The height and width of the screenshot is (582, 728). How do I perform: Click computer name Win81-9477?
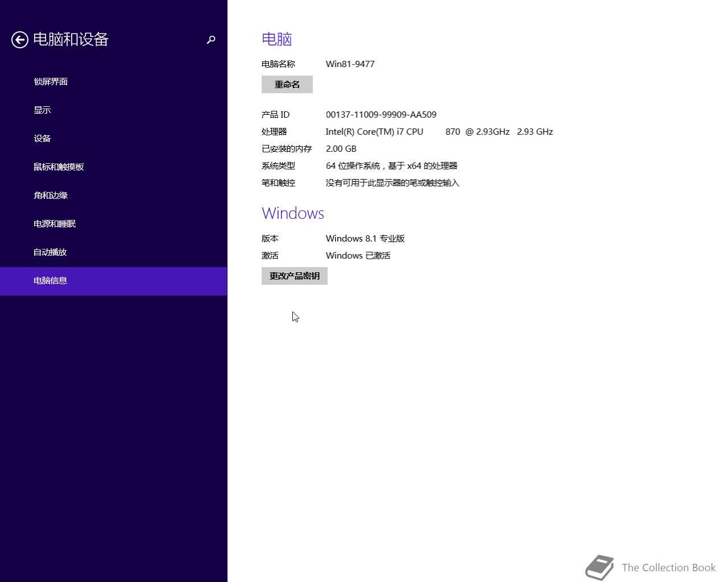click(x=350, y=64)
